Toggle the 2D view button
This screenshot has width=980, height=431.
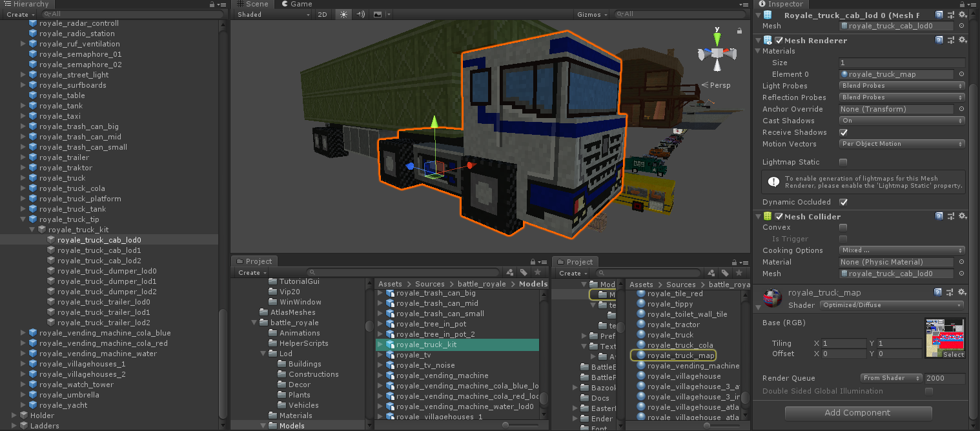[322, 14]
